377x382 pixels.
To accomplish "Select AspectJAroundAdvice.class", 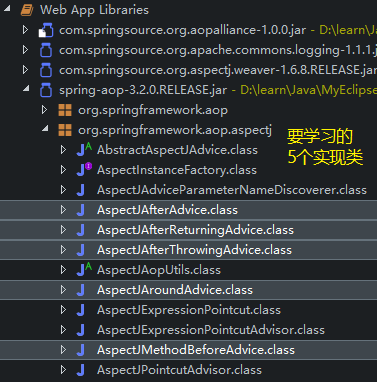I will pos(175,290).
